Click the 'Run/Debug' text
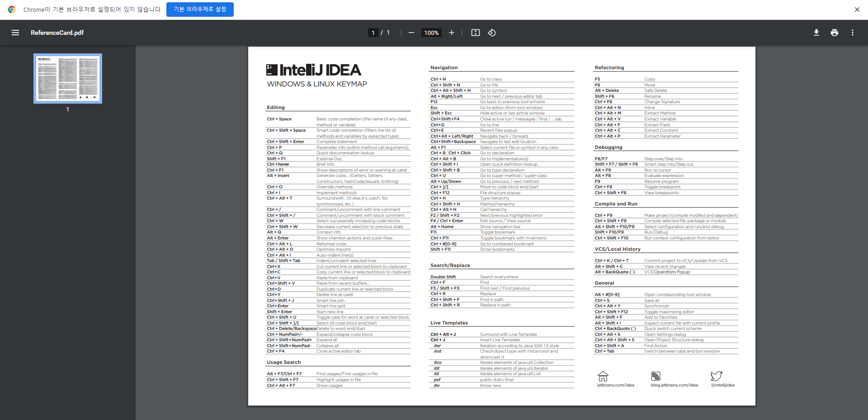Viewport: 868px width, 420px height. [656, 232]
